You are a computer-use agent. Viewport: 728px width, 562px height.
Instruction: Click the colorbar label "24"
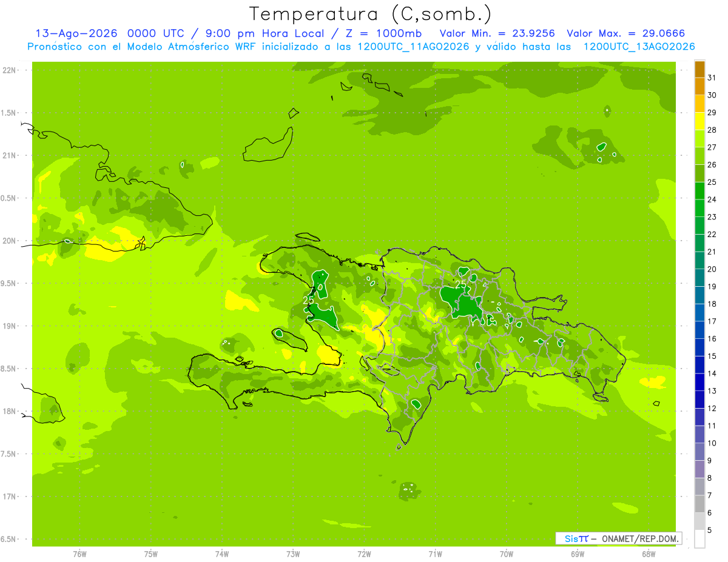pos(712,199)
